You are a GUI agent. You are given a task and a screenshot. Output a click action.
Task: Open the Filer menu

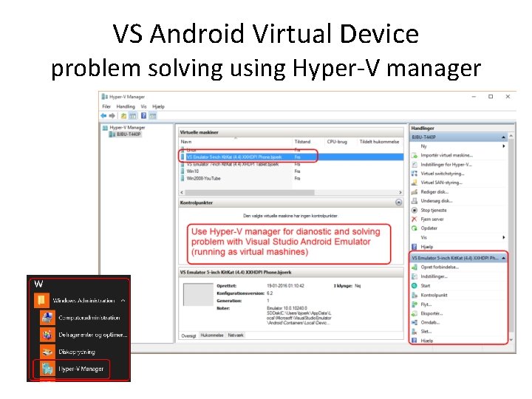106,106
